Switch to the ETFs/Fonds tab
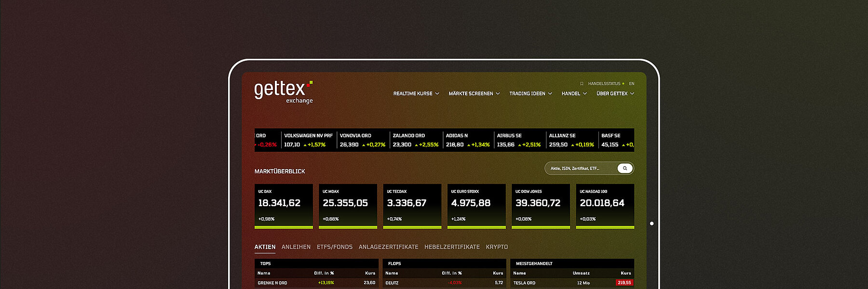Viewport: 868px width, 289px height. tap(335, 247)
